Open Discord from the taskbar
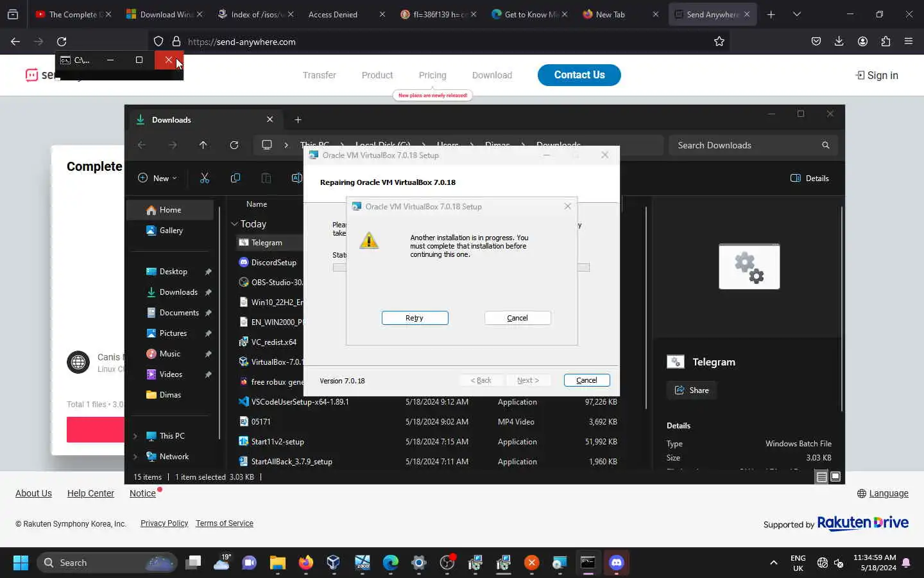This screenshot has height=578, width=924. click(616, 563)
